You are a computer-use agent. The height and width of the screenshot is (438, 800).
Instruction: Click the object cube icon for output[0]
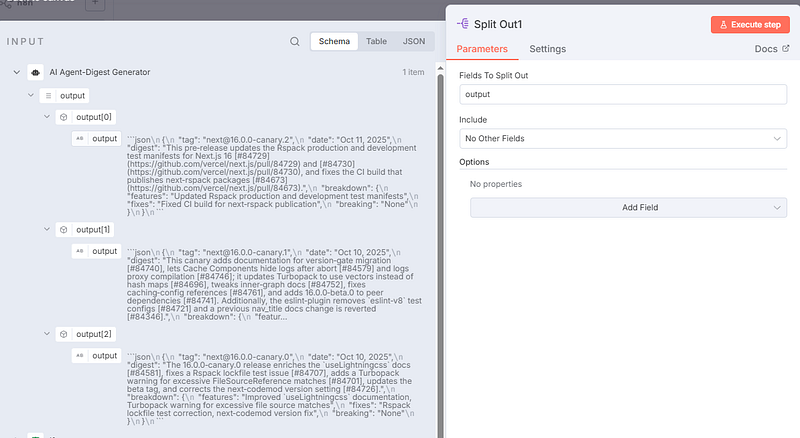coord(64,117)
